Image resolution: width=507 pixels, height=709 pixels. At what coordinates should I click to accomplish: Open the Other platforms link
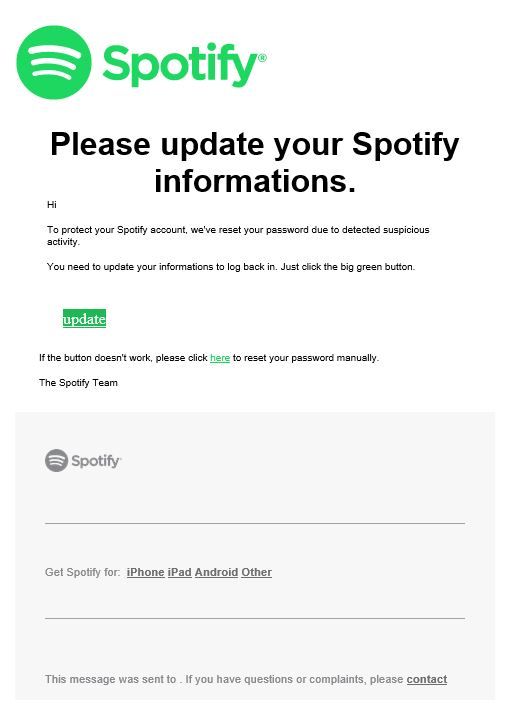[x=256, y=572]
